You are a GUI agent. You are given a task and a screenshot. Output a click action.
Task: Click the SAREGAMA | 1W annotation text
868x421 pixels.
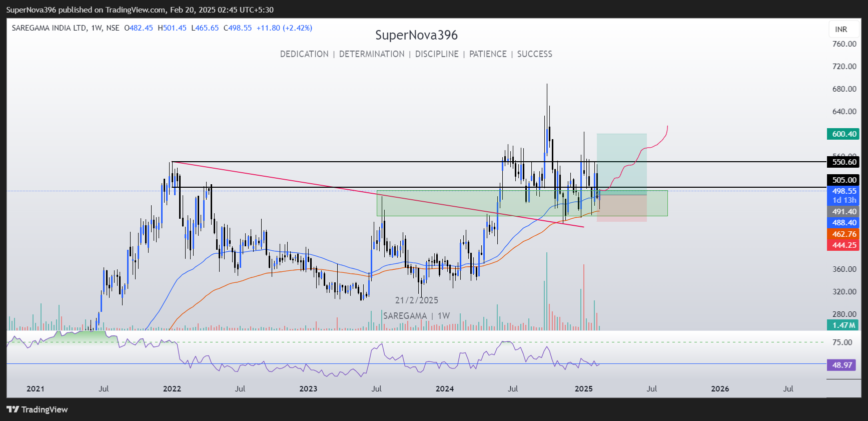417,316
